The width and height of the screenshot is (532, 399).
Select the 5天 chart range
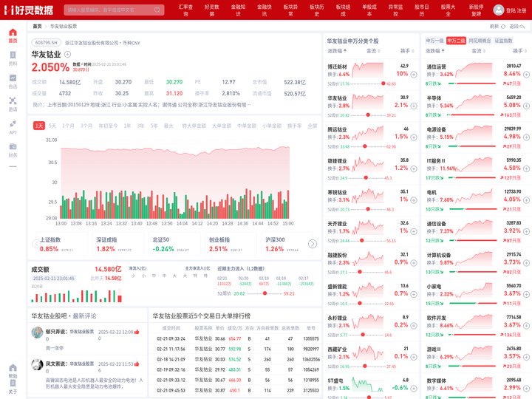pyautogui.click(x=52, y=126)
